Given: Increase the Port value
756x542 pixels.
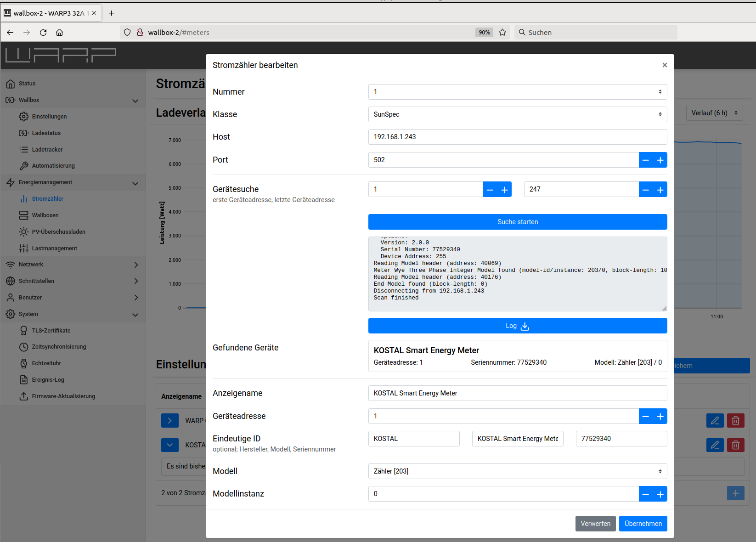Looking at the screenshot, I should 660,160.
